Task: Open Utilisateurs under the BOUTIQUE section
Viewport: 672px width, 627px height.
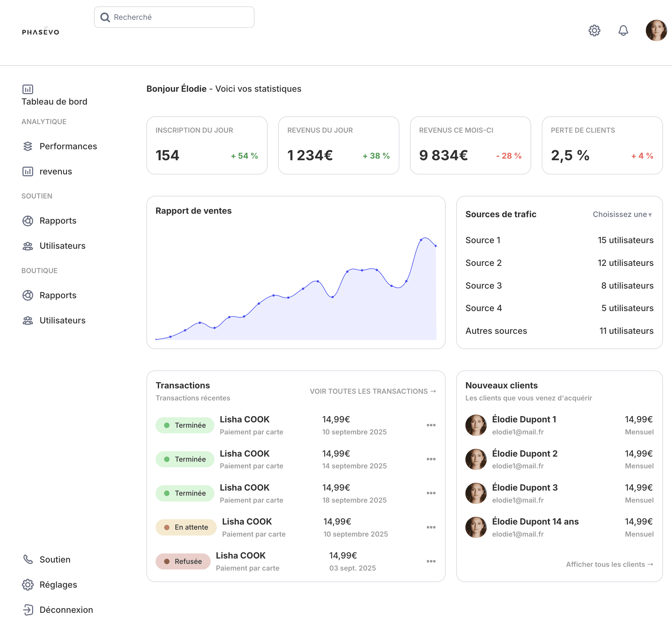Action: (x=62, y=320)
